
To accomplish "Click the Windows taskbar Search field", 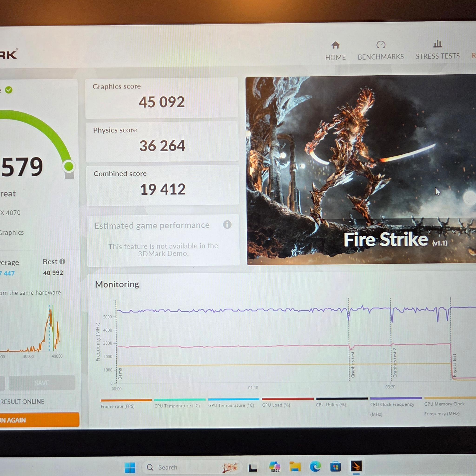I will (x=192, y=467).
